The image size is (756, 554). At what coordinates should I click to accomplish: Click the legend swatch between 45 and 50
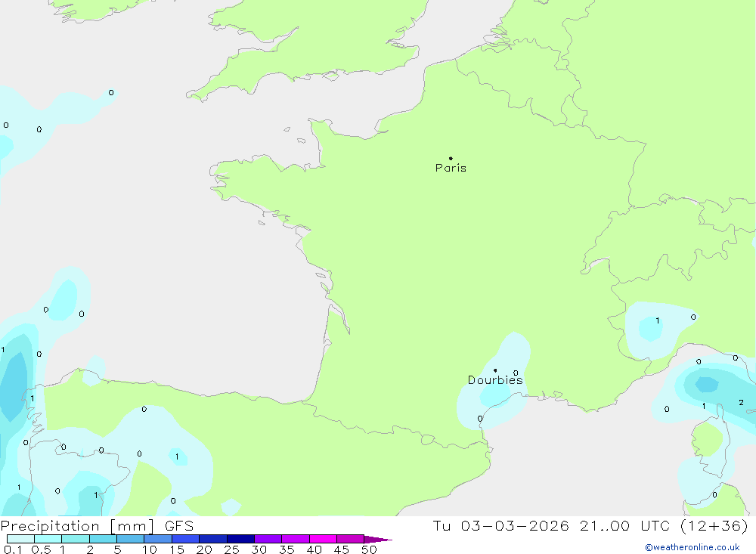[x=351, y=539]
